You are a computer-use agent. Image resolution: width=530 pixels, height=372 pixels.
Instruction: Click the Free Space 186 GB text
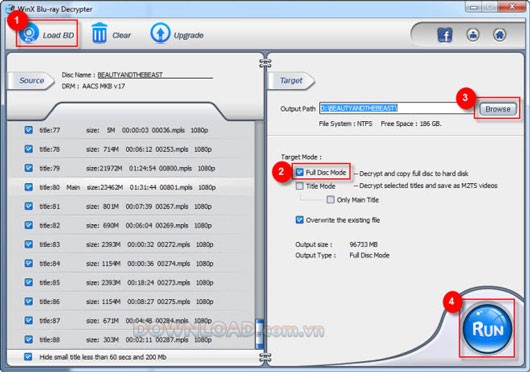(411, 124)
